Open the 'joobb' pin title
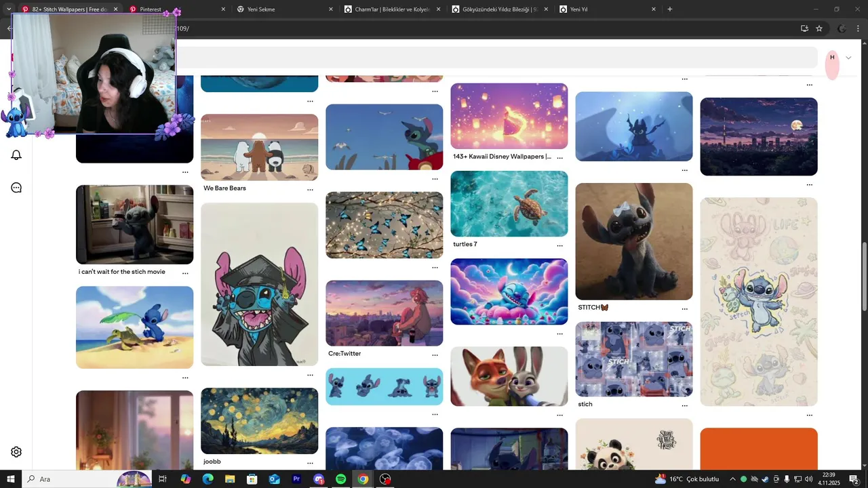The image size is (868, 488). pos(212,462)
